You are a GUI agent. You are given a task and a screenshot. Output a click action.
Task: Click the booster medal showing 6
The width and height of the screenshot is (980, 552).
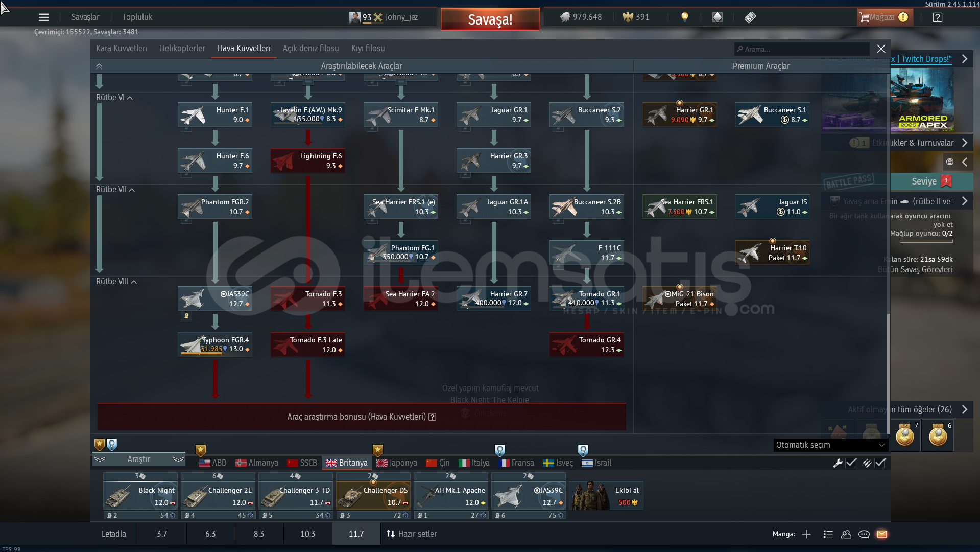[x=938, y=435]
